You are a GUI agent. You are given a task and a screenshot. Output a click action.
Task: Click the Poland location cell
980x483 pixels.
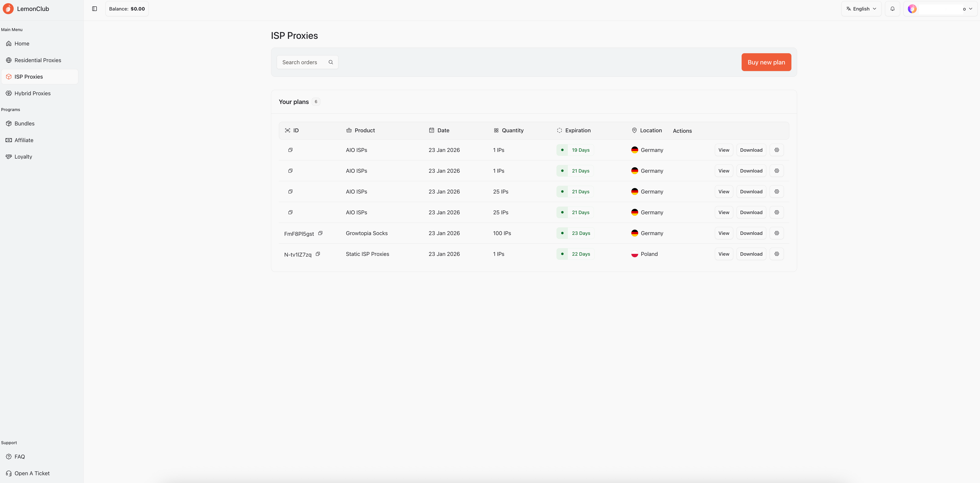point(644,254)
